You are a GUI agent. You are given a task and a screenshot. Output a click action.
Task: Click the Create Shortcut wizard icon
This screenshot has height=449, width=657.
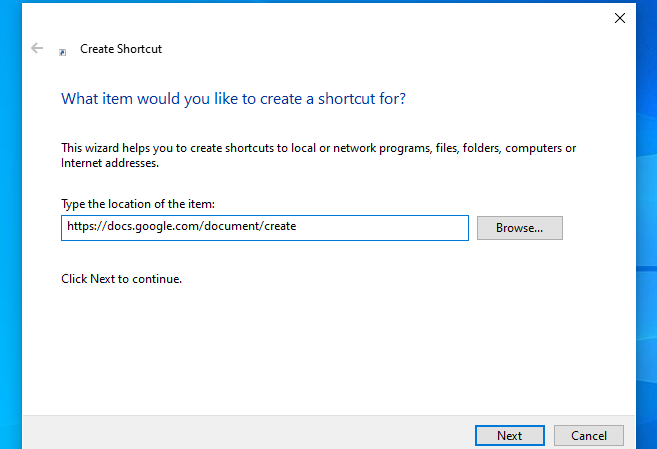coord(63,50)
